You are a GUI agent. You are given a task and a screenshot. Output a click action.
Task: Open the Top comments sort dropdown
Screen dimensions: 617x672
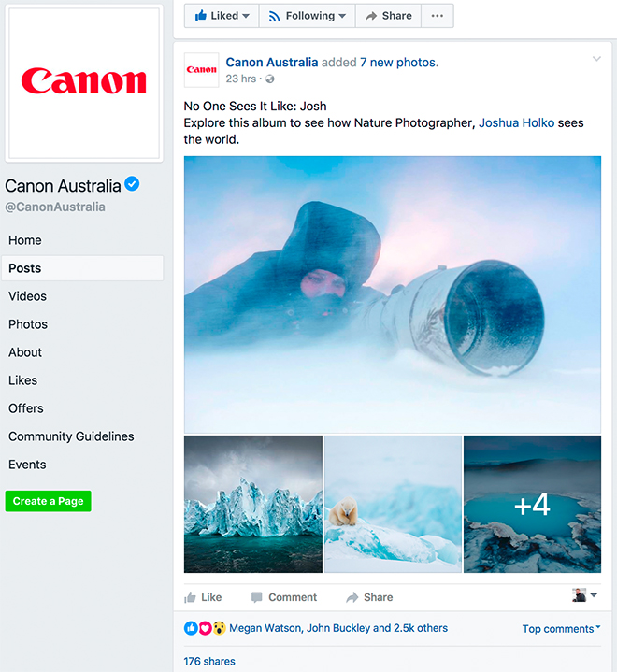(561, 629)
